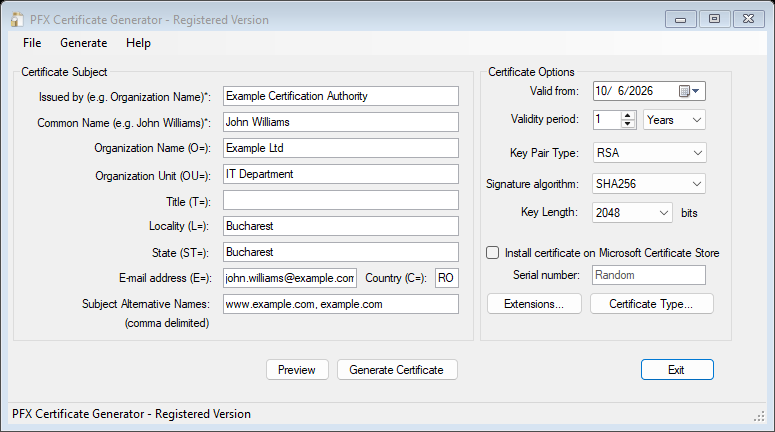The image size is (775, 432).
Task: Open the Generate menu
Action: pyautogui.click(x=84, y=43)
